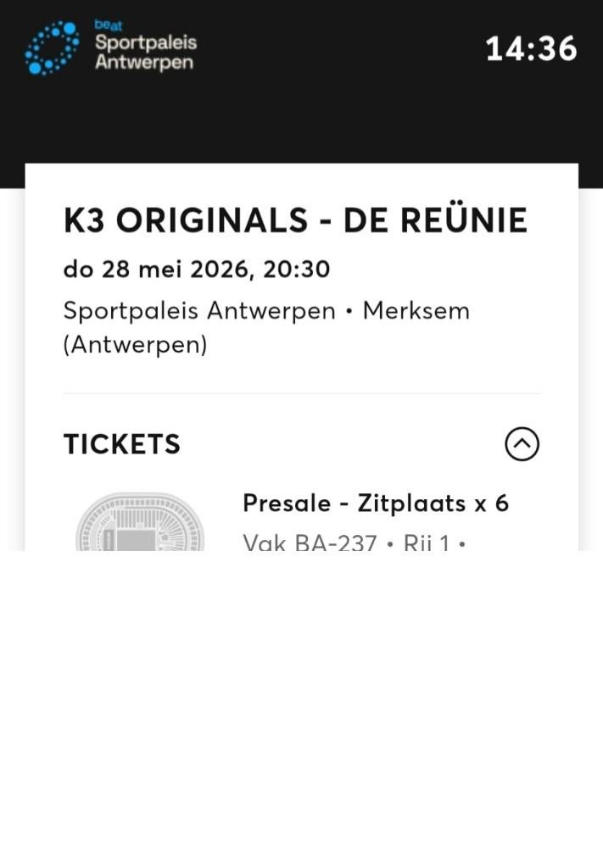Tap the small 'beat' brand label
603x868 pixels.
[x=108, y=25]
